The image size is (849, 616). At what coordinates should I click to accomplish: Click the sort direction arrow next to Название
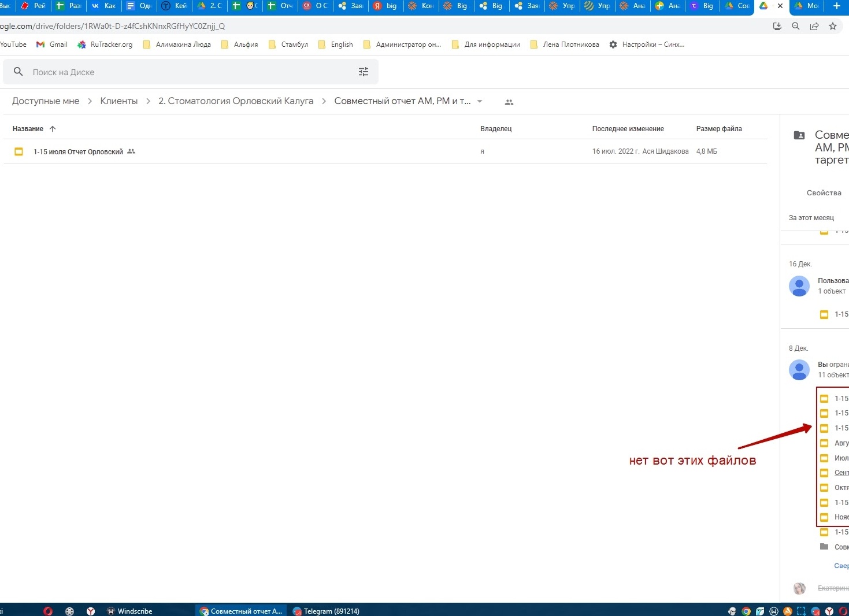[x=53, y=129]
